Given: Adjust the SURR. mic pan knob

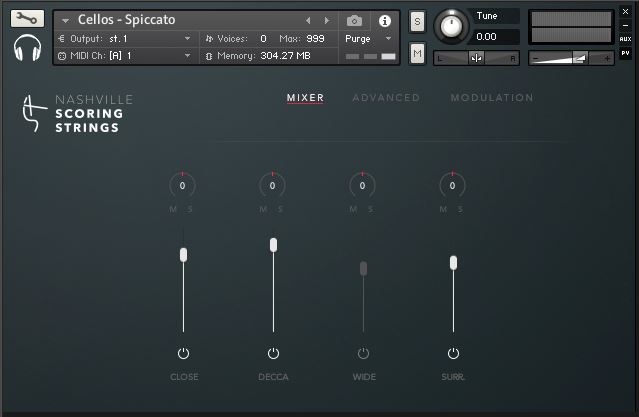Looking at the screenshot, I should coord(452,185).
